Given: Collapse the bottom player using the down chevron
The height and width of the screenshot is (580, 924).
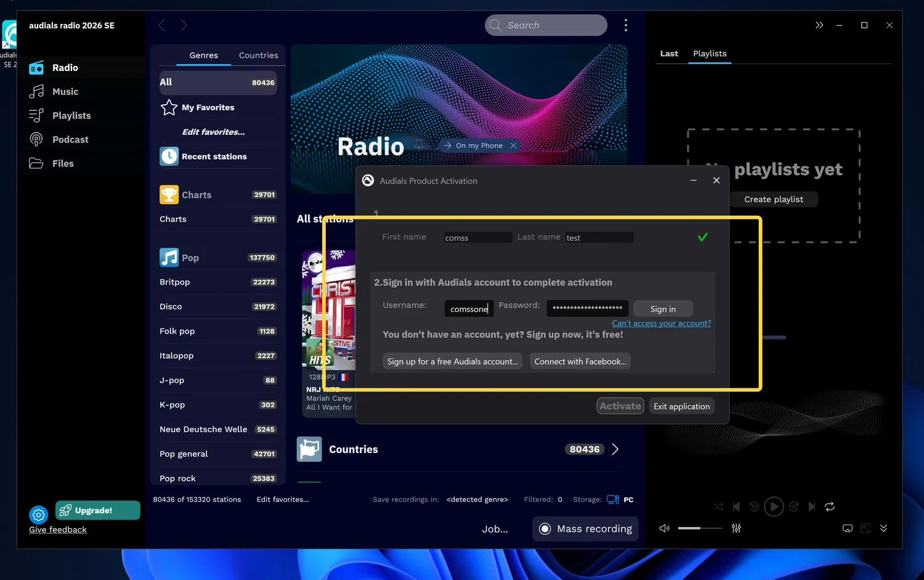Looking at the screenshot, I should [x=884, y=528].
